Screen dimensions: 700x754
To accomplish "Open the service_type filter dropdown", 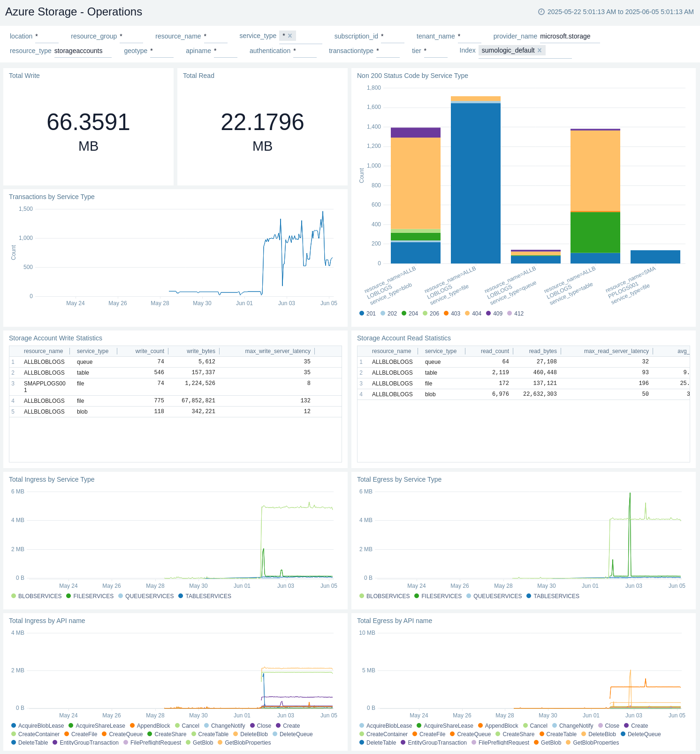I will coord(301,36).
